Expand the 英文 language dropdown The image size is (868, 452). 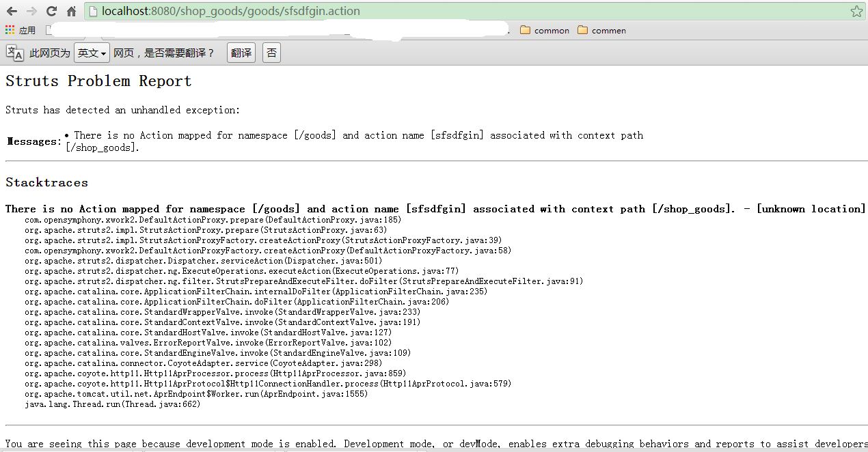92,53
